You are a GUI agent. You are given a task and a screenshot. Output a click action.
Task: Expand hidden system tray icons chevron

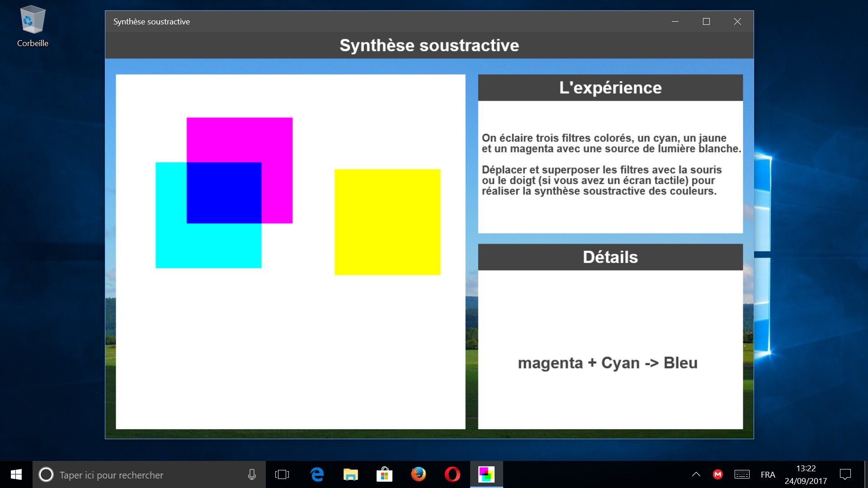(696, 474)
